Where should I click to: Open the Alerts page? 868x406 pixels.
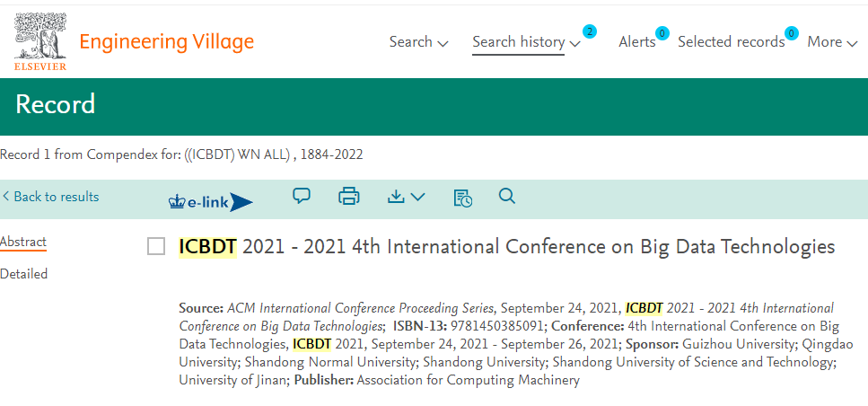636,42
